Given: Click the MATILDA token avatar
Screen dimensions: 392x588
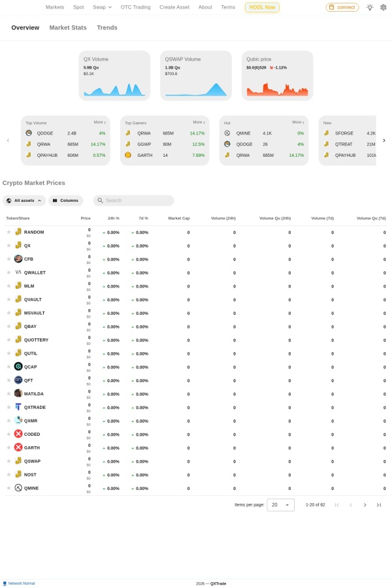Looking at the screenshot, I should pyautogui.click(x=18, y=393).
